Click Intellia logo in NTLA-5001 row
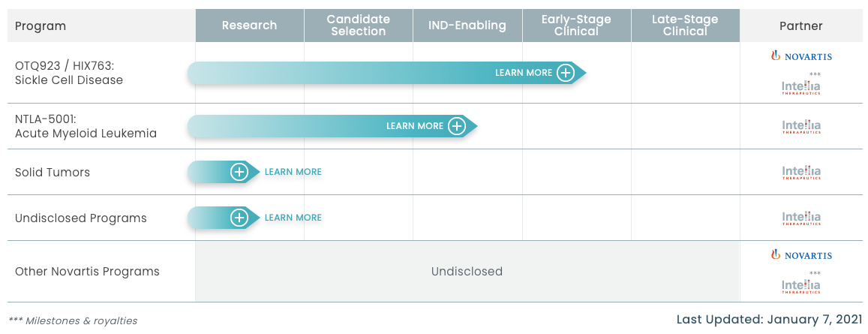Screen dimensions: 868x334 pos(801,126)
